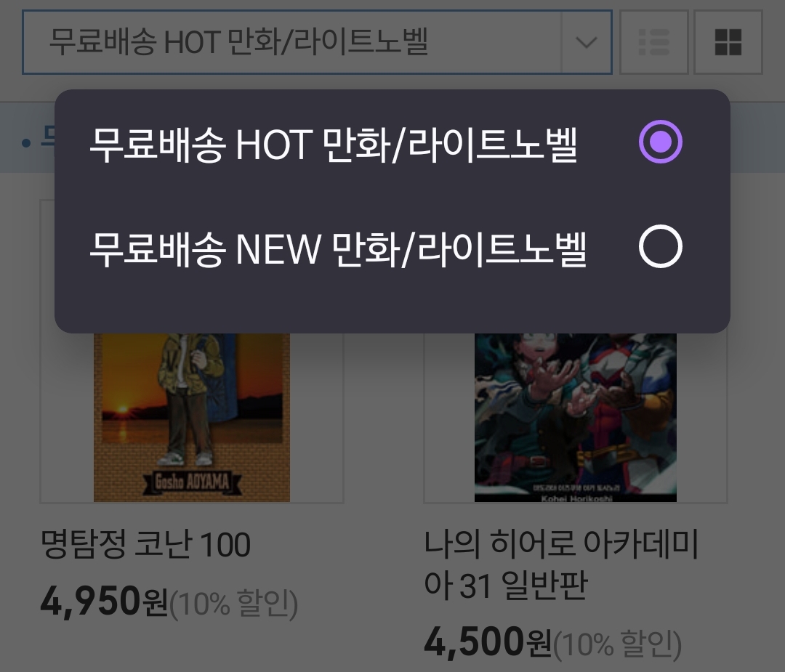Screen dimensions: 785x672
Task: Click the 4,950원 price text
Action: pyautogui.click(x=104, y=601)
